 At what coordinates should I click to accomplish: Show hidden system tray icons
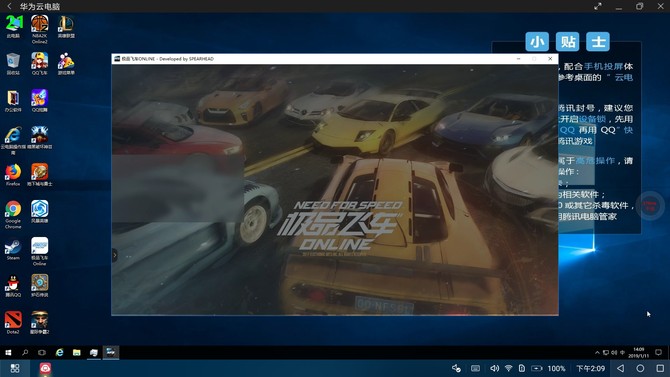click(x=597, y=353)
